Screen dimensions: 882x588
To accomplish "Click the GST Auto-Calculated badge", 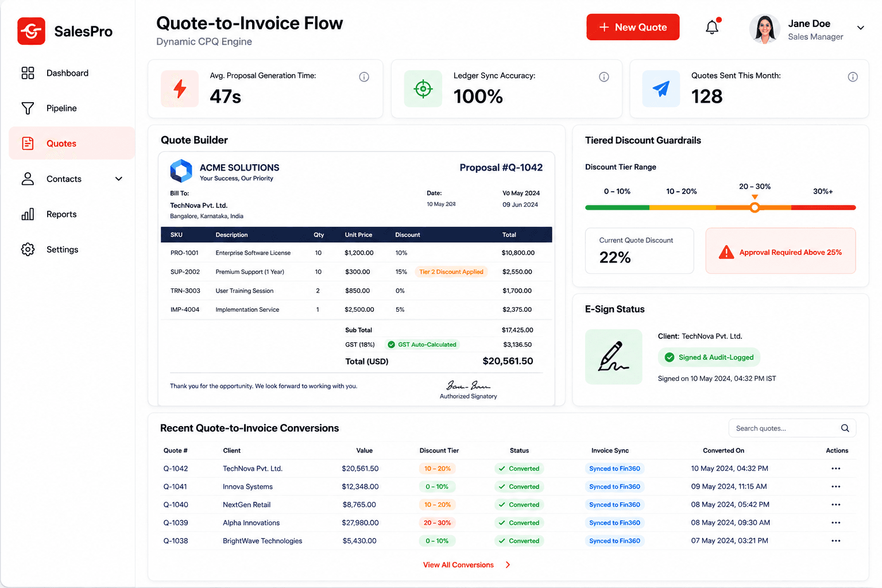I will pyautogui.click(x=422, y=345).
